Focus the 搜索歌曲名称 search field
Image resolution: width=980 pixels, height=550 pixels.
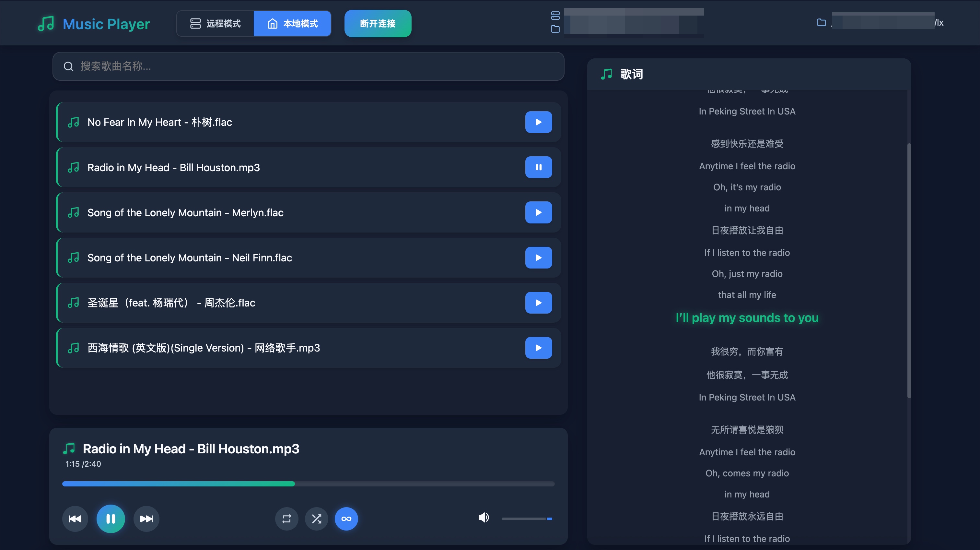(308, 66)
